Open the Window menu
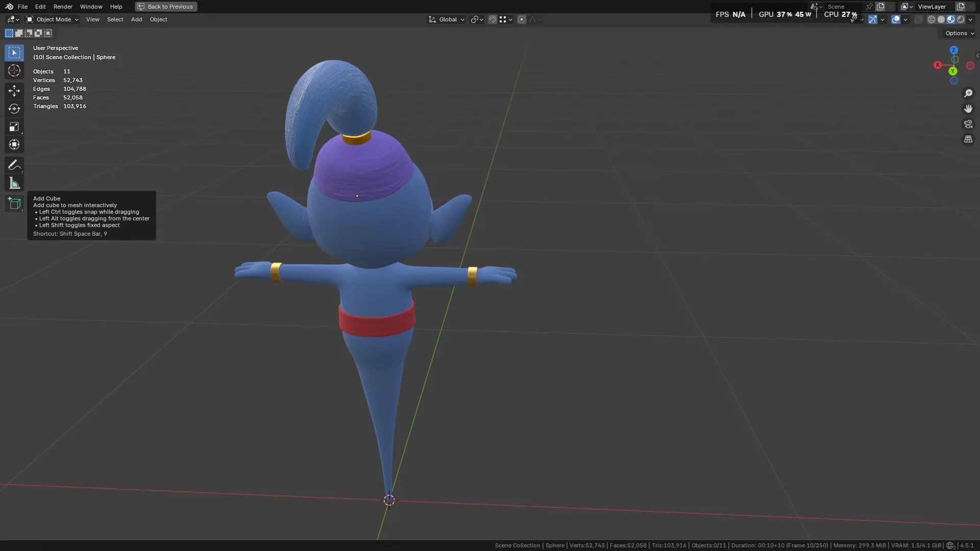 coord(91,7)
